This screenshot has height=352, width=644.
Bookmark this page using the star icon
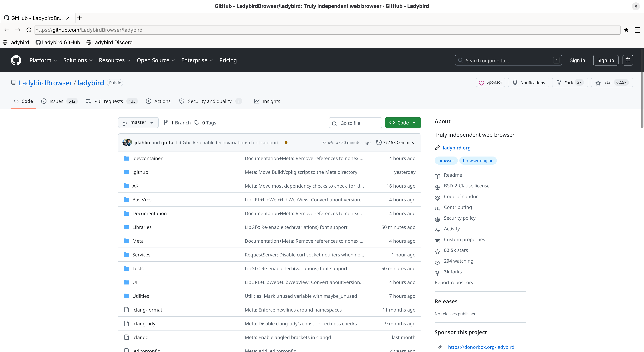coord(626,30)
